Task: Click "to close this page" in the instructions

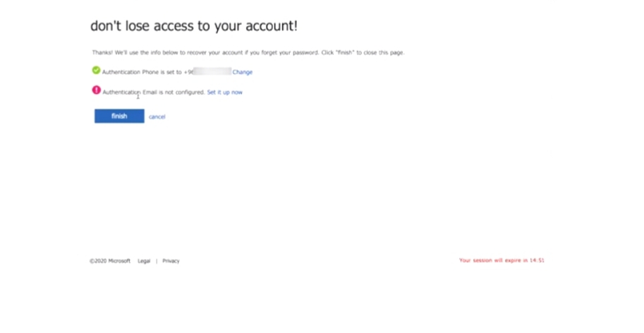Action: (x=380, y=52)
